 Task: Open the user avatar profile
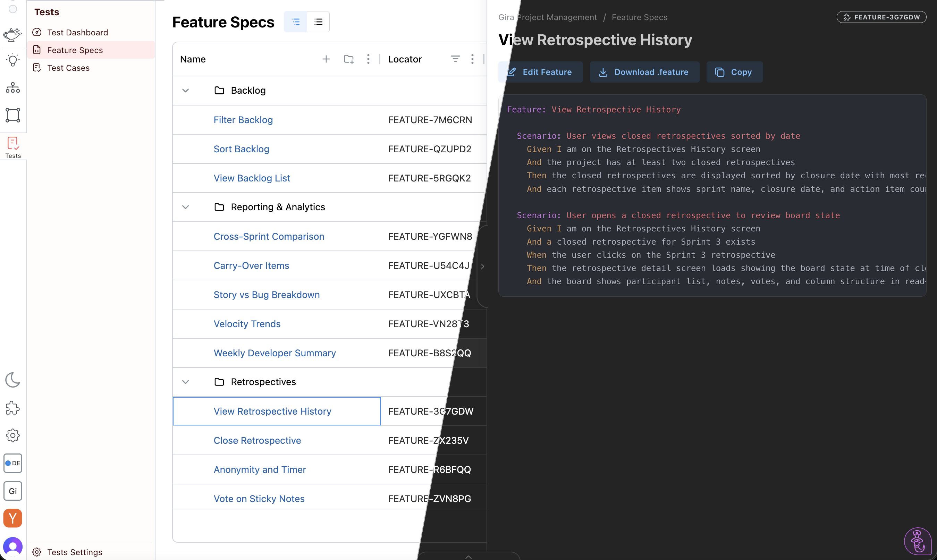(13, 546)
